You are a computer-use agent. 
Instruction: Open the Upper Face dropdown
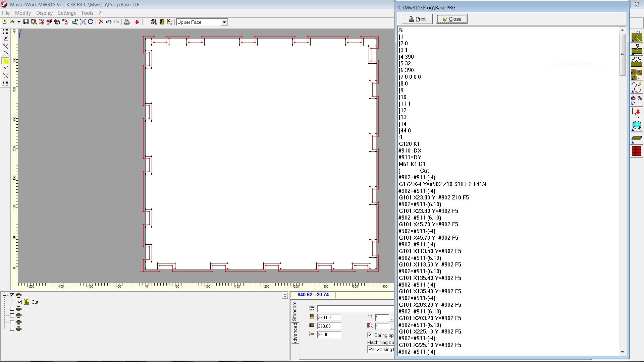224,22
